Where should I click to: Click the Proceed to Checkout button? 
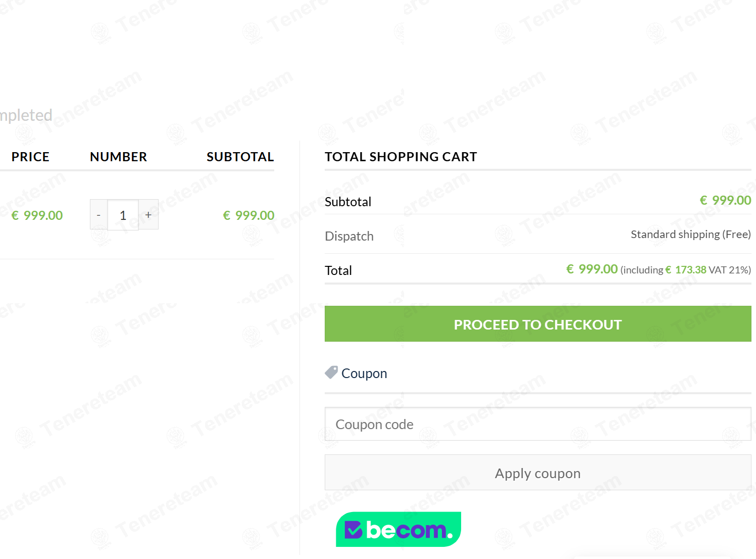coord(538,324)
